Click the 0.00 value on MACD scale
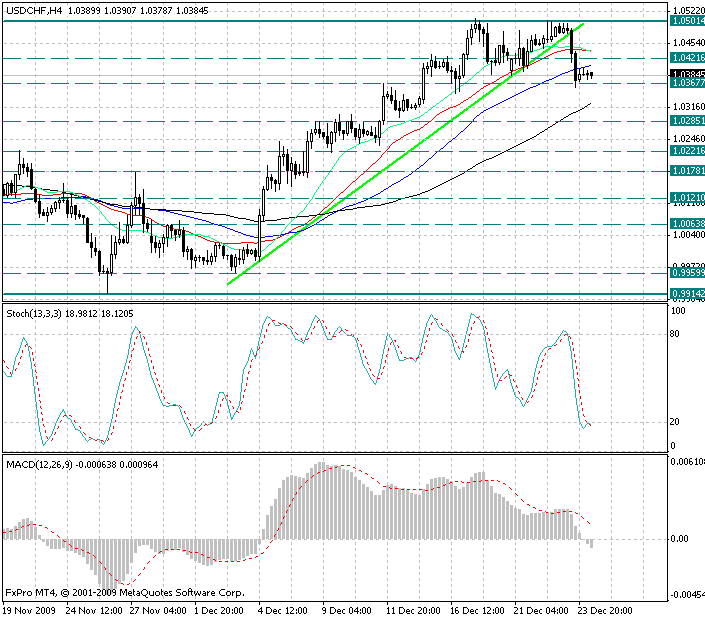The image size is (705, 618). click(679, 538)
